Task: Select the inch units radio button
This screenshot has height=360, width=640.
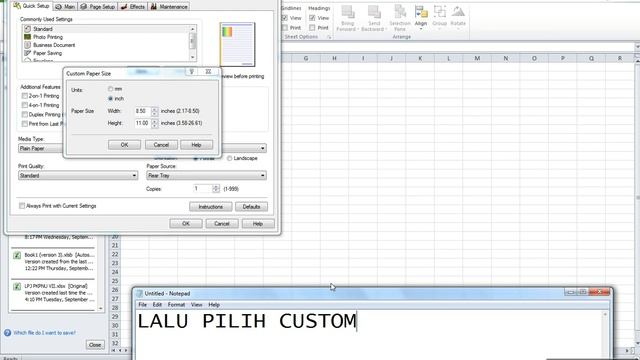Action: pos(111,99)
